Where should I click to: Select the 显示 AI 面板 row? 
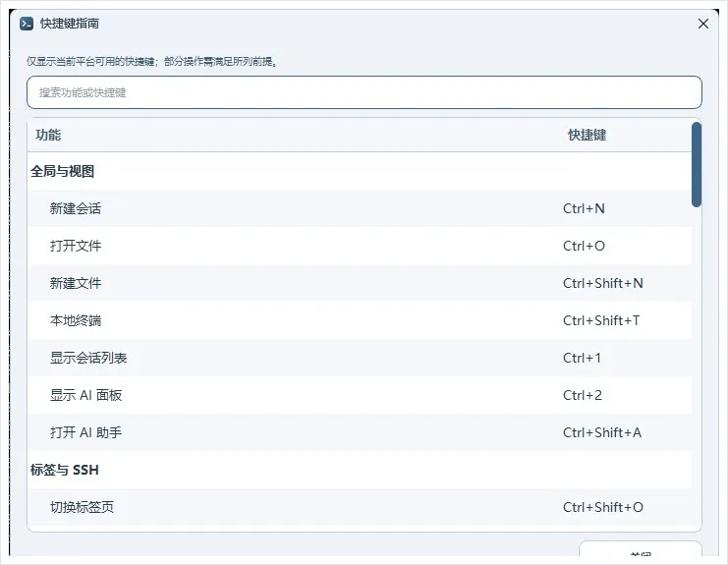coord(360,395)
